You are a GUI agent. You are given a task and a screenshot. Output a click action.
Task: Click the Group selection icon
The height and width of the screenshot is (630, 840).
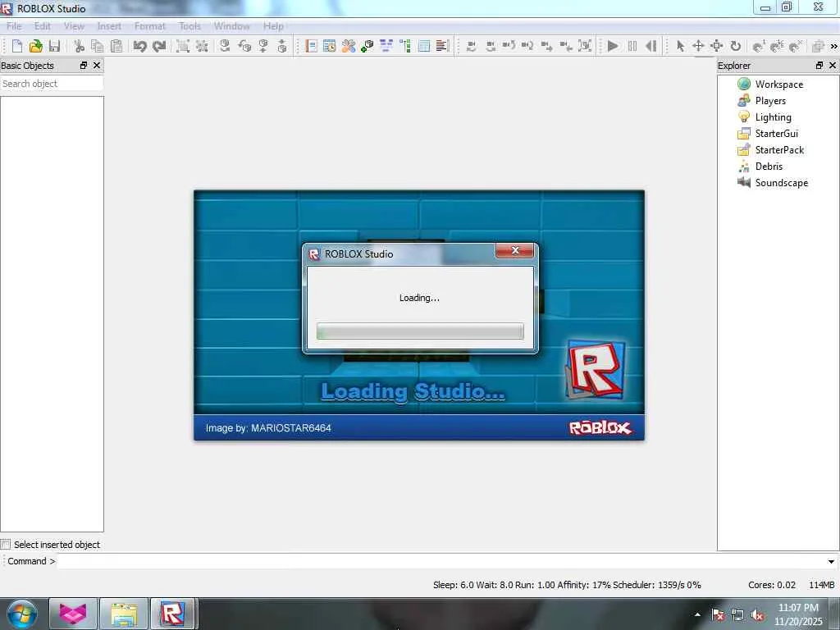(183, 46)
